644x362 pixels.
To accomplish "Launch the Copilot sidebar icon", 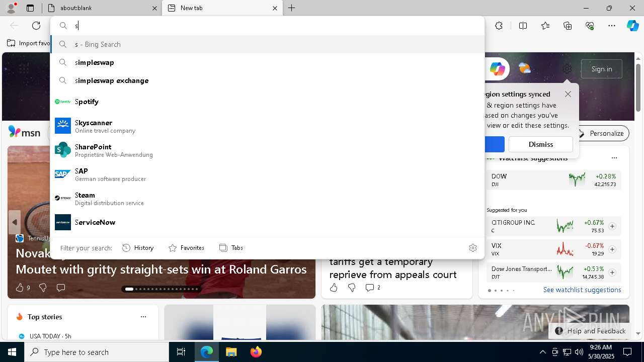I will tap(632, 26).
